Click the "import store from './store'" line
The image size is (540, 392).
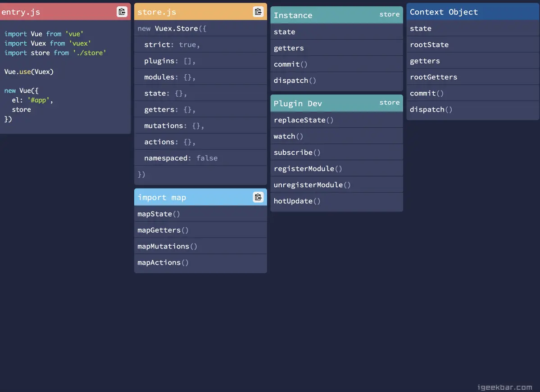pyautogui.click(x=55, y=53)
